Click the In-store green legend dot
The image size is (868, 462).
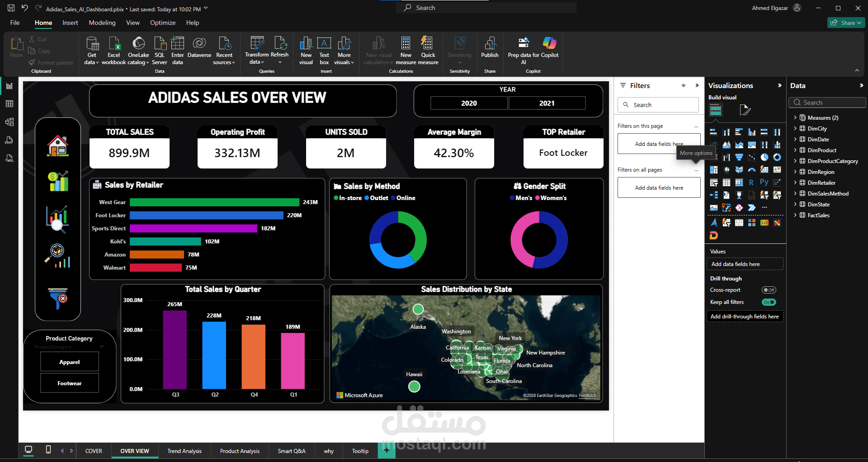(336, 198)
